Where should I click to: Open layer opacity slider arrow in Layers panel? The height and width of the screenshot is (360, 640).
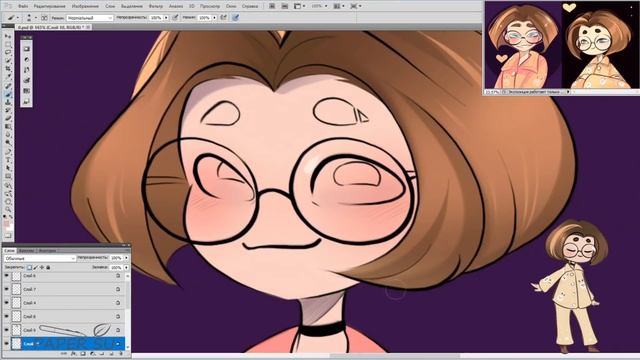126,258
